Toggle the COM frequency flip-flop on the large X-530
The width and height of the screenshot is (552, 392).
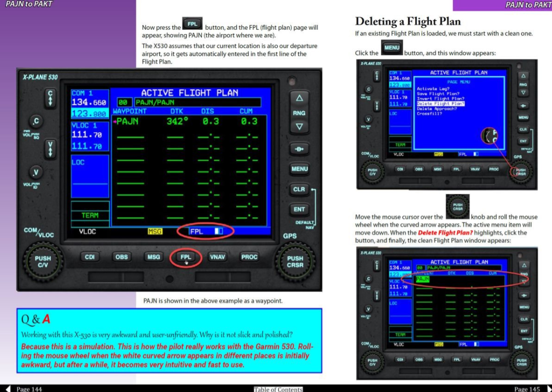(50, 98)
